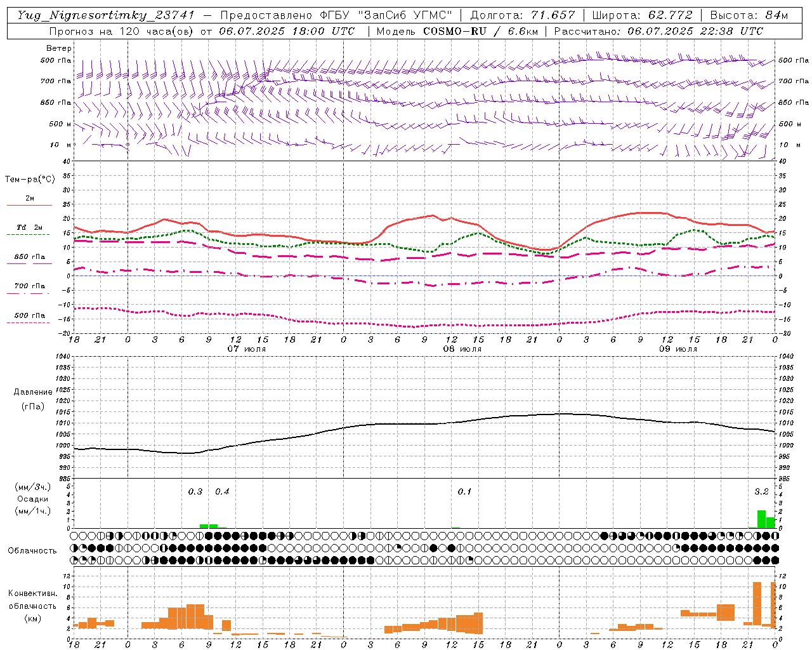
Task: Click the computed time 06.07.2025 22:38 UTC
Action: click(x=695, y=31)
